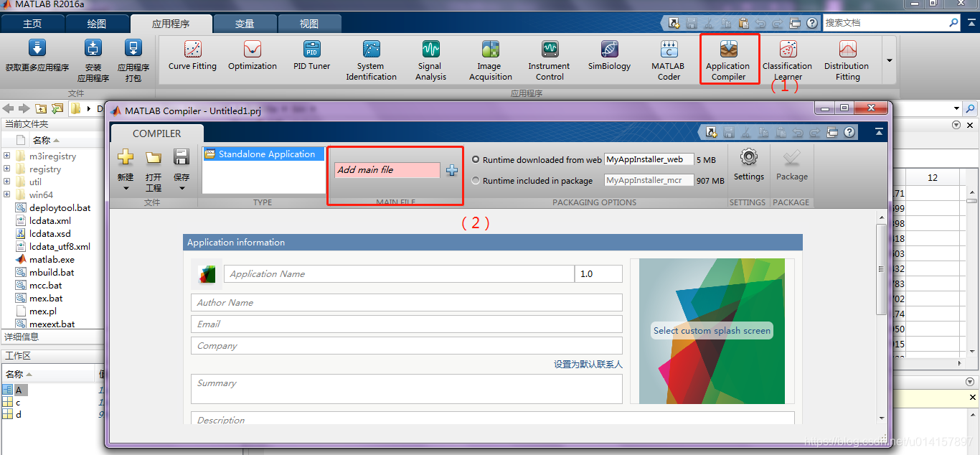Image resolution: width=980 pixels, height=455 pixels.
Task: Click the MyAppInstaller_web name field
Action: (x=649, y=159)
